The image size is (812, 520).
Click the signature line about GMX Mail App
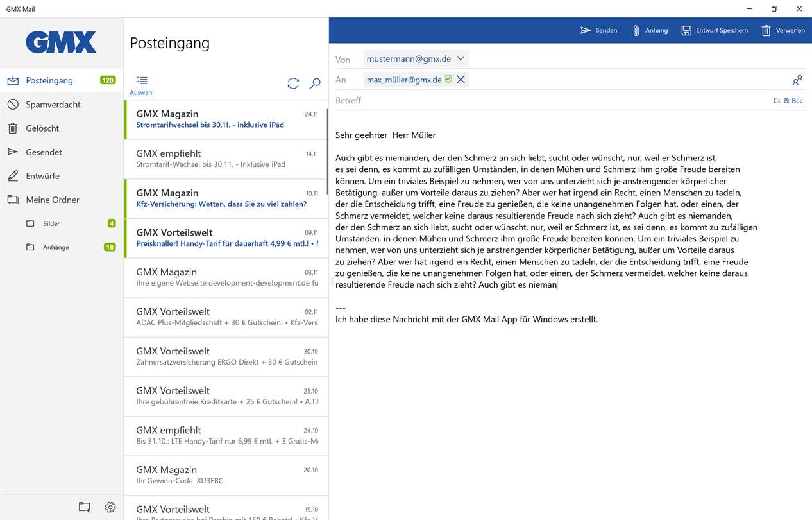(x=466, y=319)
